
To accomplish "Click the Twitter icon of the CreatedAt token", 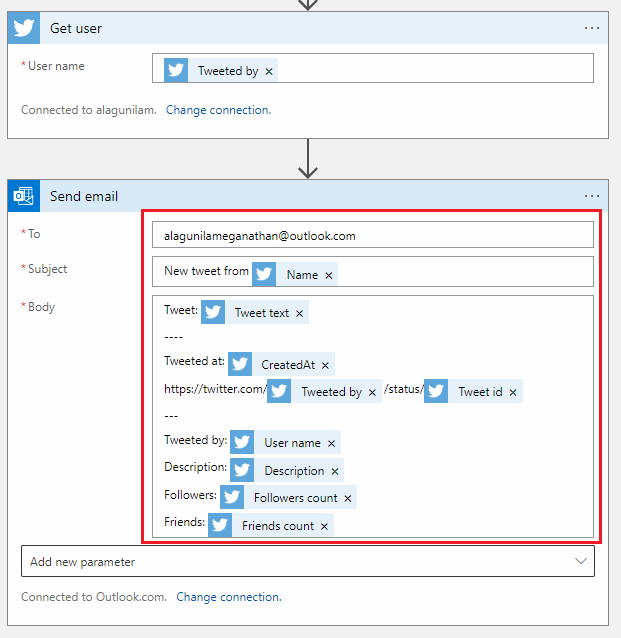I will coord(240,364).
